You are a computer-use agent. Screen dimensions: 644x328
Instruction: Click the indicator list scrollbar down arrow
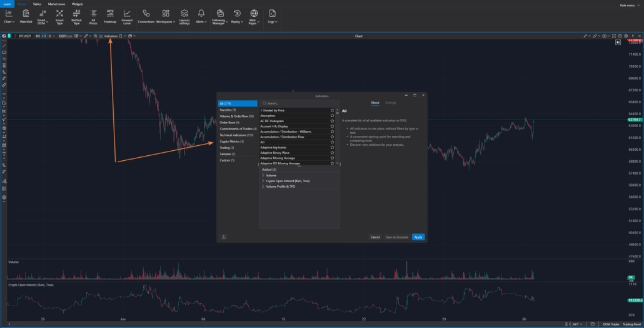[x=337, y=163]
